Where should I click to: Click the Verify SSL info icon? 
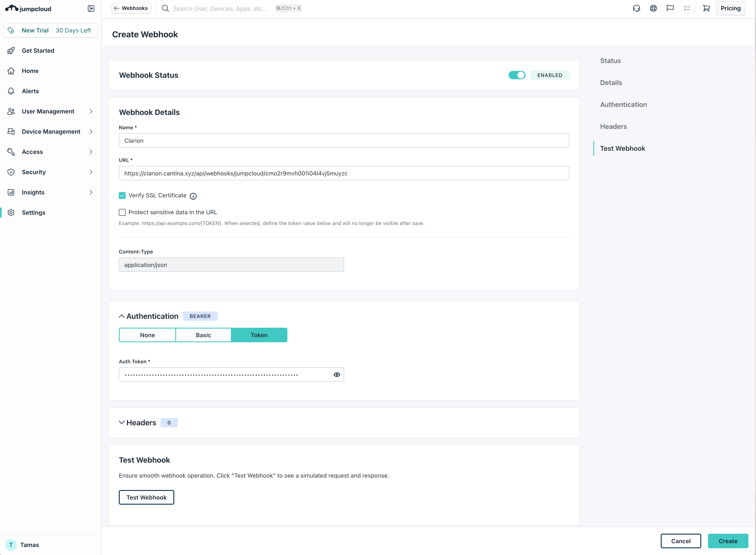point(193,196)
